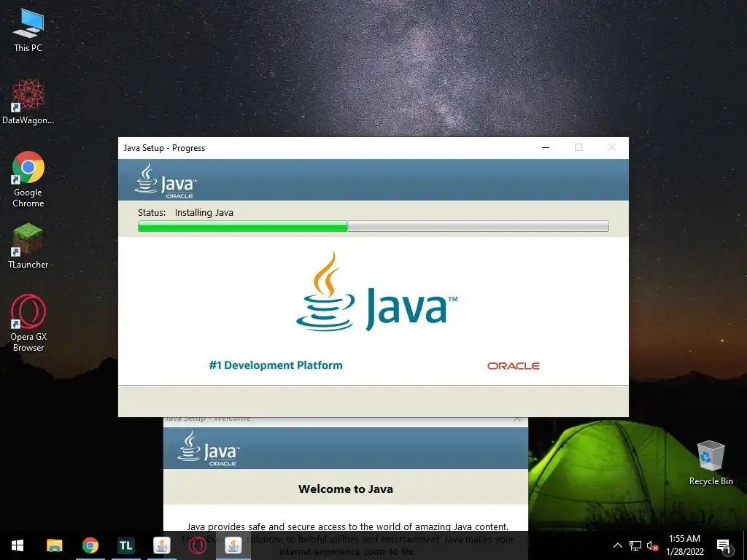Viewport: 747px width, 560px height.
Task: Click the muted volume tray icon
Action: pos(652,545)
